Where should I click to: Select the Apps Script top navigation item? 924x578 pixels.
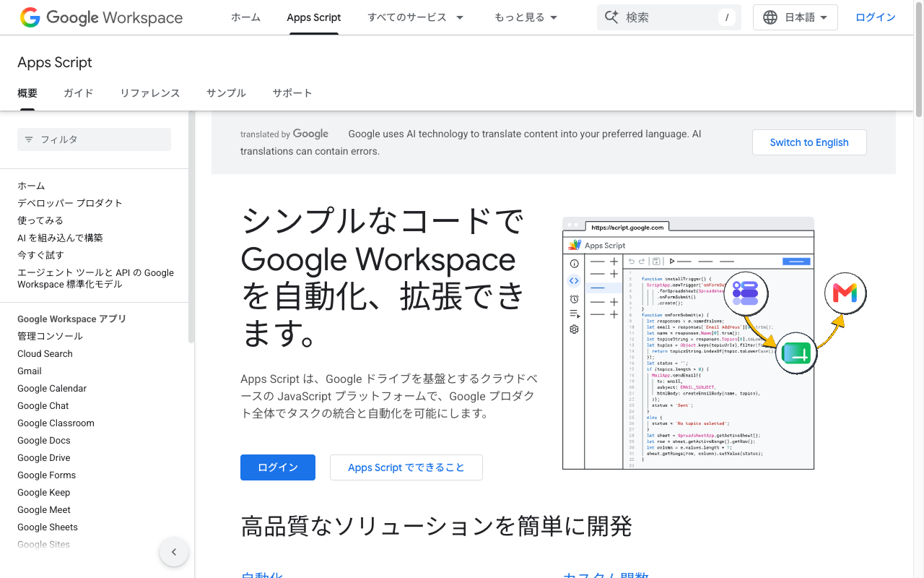[x=314, y=17]
